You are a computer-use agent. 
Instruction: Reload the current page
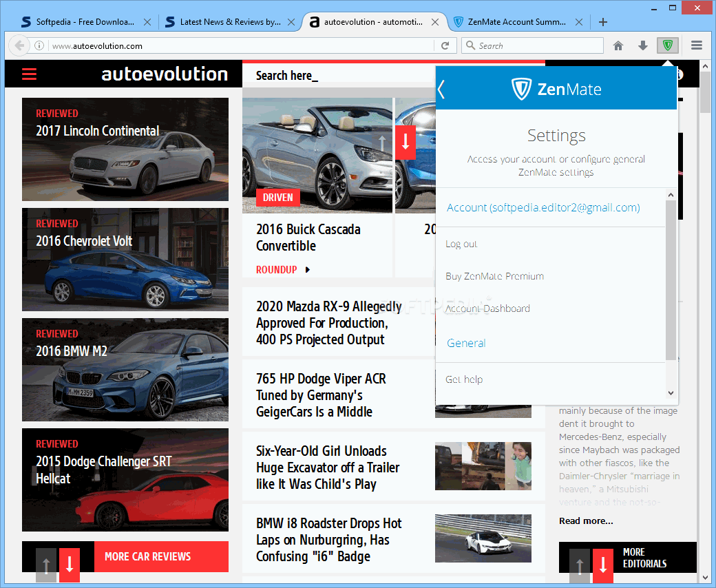(445, 45)
